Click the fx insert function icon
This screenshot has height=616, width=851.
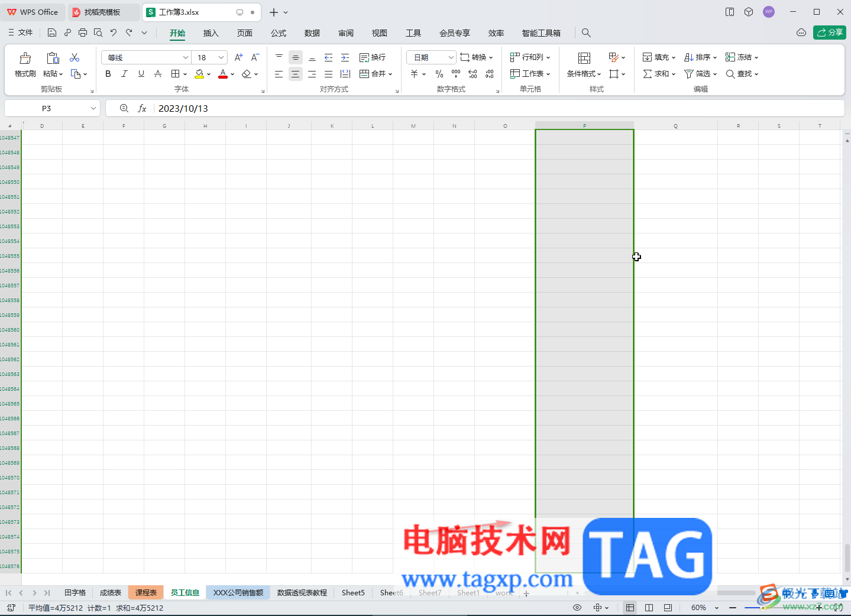point(142,108)
